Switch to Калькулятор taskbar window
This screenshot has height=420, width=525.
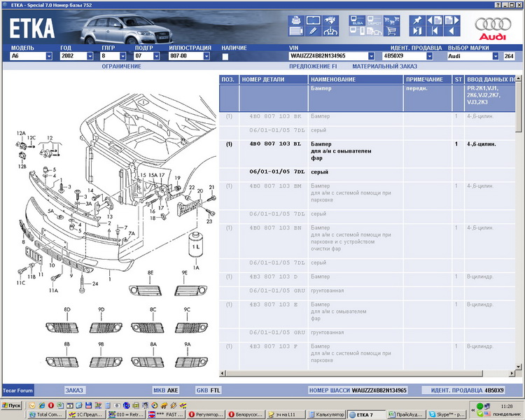coord(326,414)
